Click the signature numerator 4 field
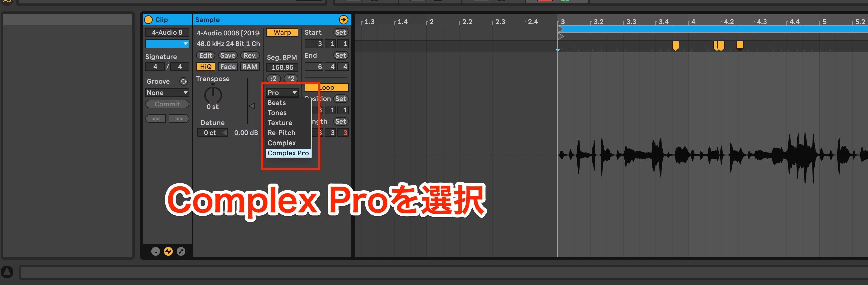The image size is (868, 285). (155, 67)
